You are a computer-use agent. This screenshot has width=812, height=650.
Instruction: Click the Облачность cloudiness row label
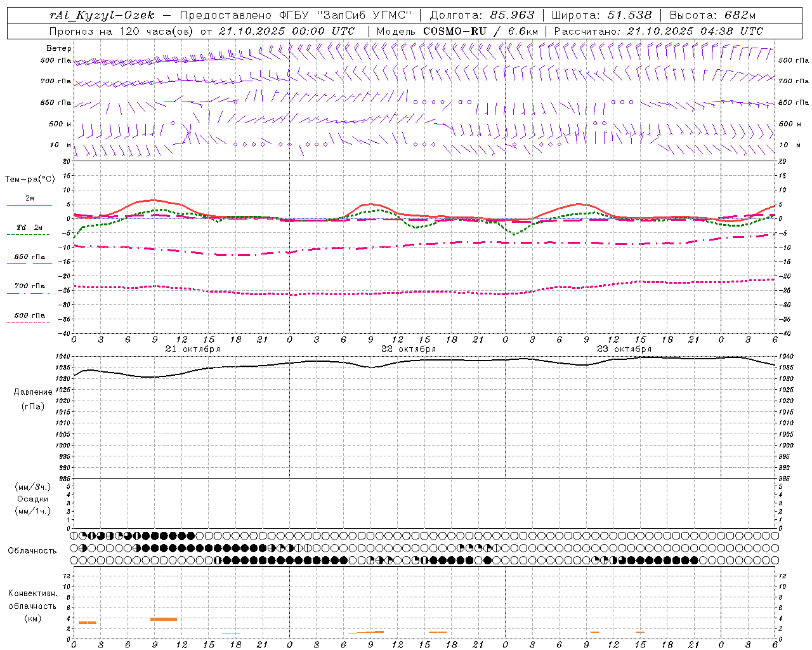pyautogui.click(x=32, y=551)
